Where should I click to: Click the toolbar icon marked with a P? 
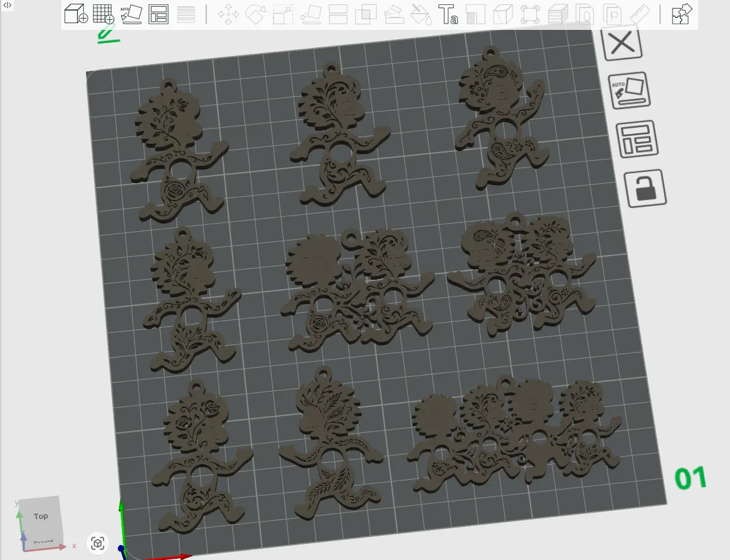[613, 14]
